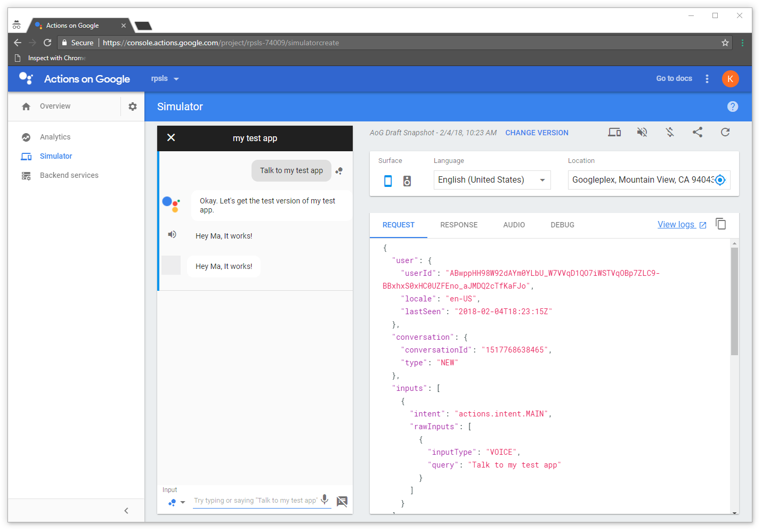Click the share simulator icon

[698, 132]
